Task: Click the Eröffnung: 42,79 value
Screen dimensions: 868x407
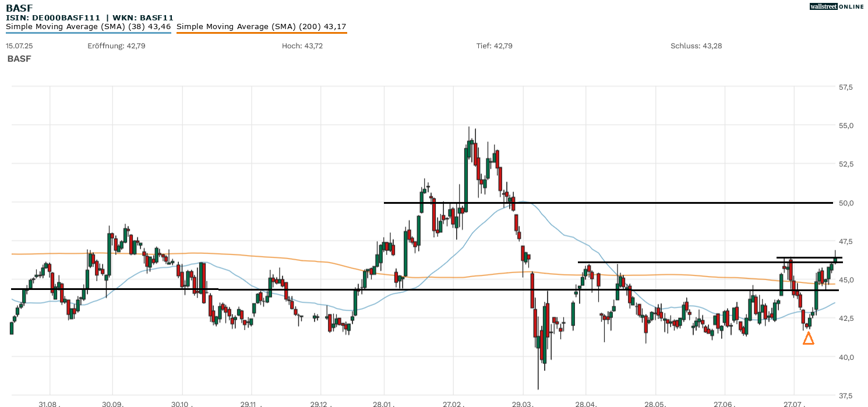Action: click(x=117, y=45)
